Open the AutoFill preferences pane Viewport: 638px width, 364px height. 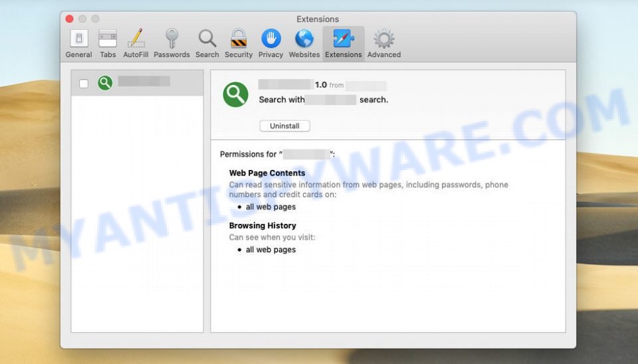[136, 44]
